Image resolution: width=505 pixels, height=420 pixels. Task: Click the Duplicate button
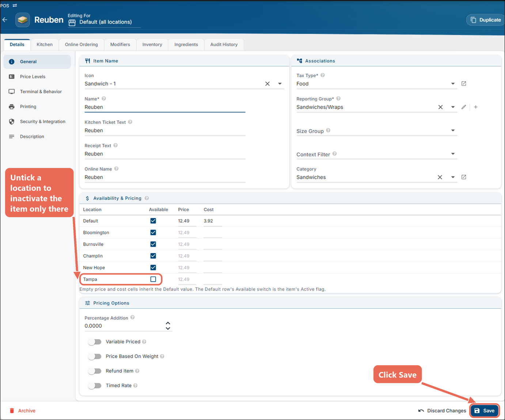(486, 20)
